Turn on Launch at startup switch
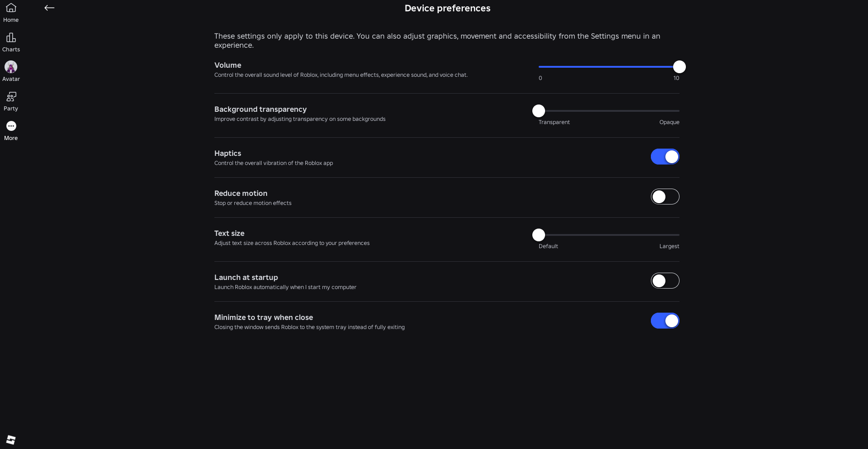This screenshot has height=449, width=868. pyautogui.click(x=665, y=281)
